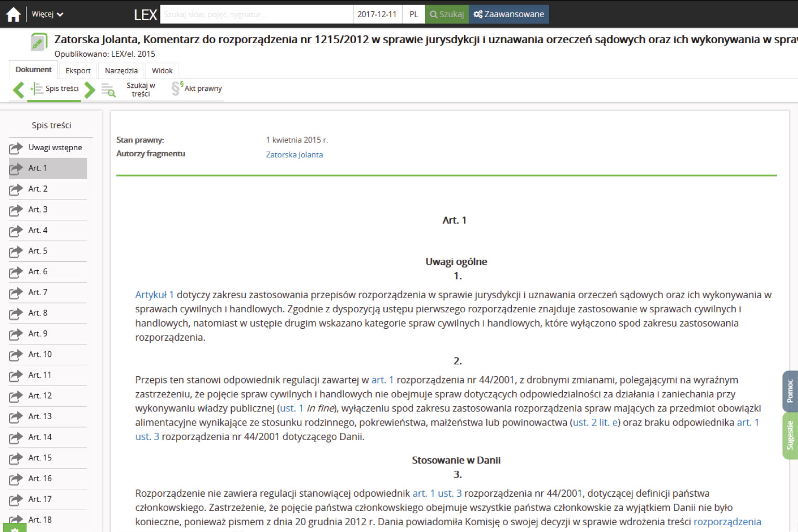Viewport: 798px width, 532px height.
Task: Open the Więcej dropdown menu
Action: [47, 15]
